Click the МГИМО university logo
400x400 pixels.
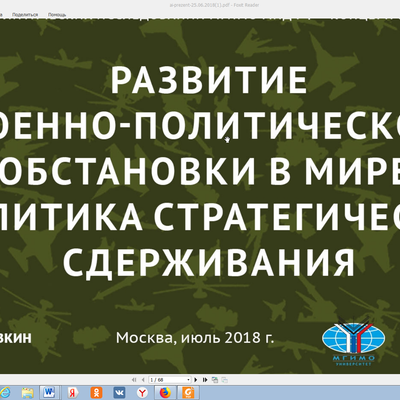coord(354,343)
